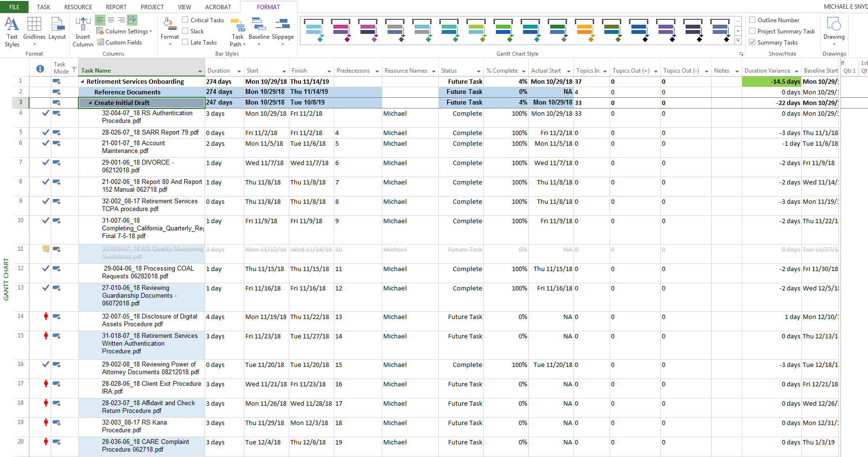Click the checkmark indicator on row 16
This screenshot has height=457, width=868.
pyautogui.click(x=46, y=364)
